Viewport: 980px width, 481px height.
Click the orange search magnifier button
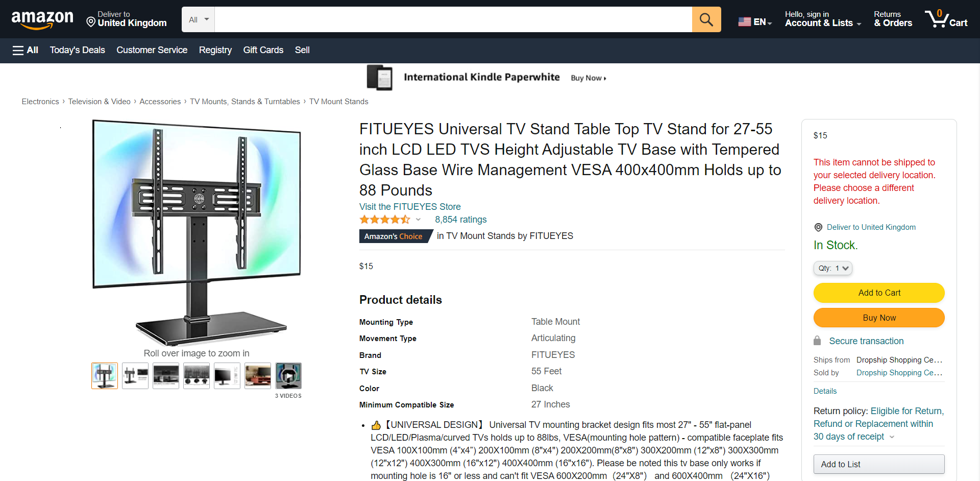coord(706,19)
